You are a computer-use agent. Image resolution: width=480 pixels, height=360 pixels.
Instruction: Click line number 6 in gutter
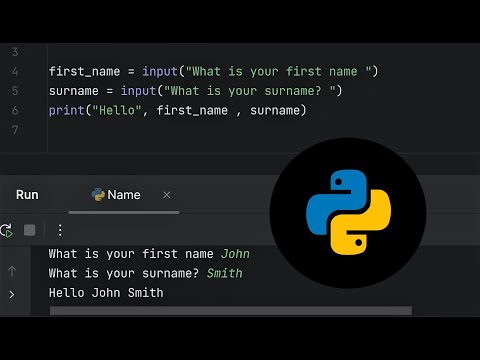(15, 110)
